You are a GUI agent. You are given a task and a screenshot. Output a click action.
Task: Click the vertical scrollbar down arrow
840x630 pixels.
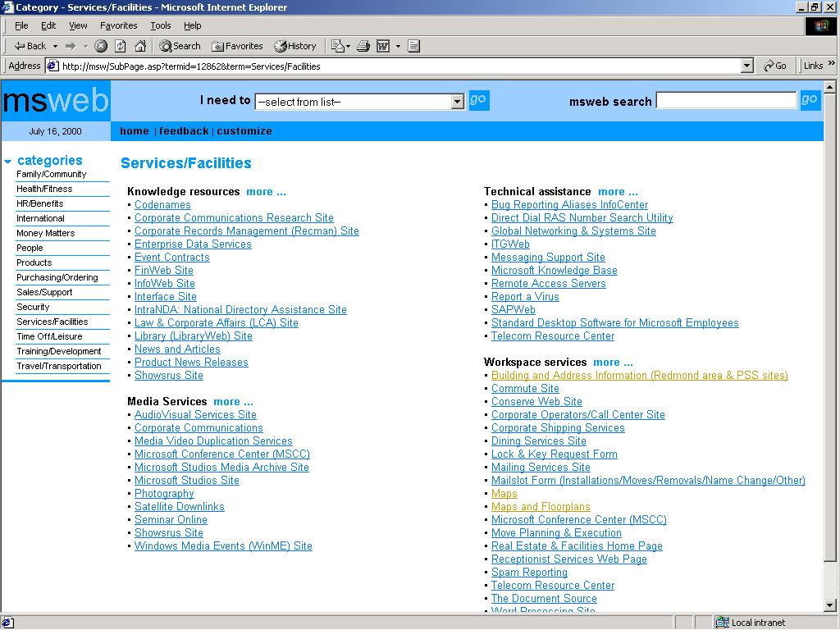click(830, 605)
